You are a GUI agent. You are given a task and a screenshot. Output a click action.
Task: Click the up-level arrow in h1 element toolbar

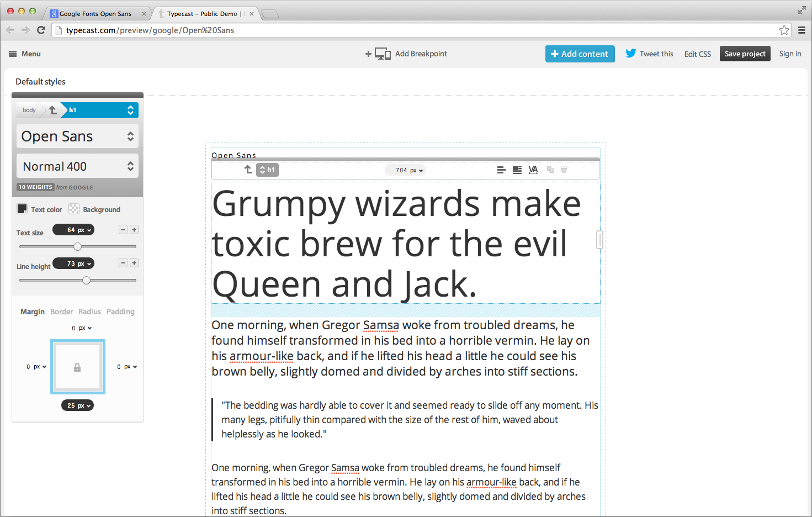coord(248,170)
